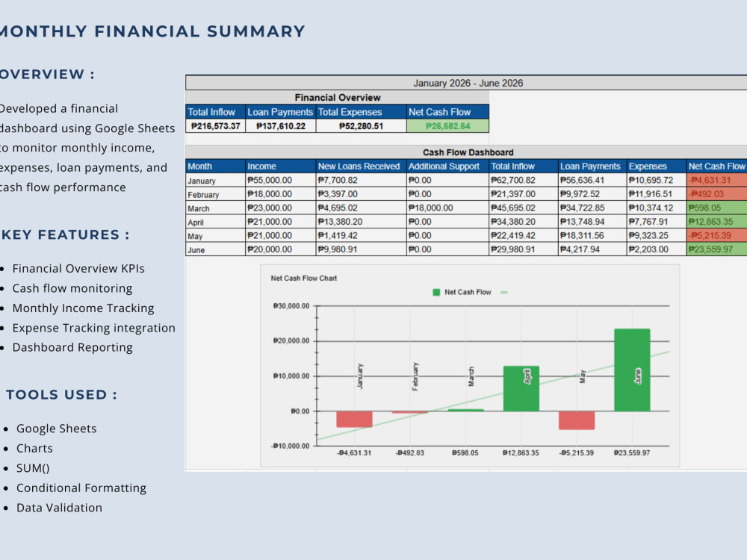Image resolution: width=747 pixels, height=560 pixels.
Task: Click March income ₱23,000.00
Action: (270, 208)
